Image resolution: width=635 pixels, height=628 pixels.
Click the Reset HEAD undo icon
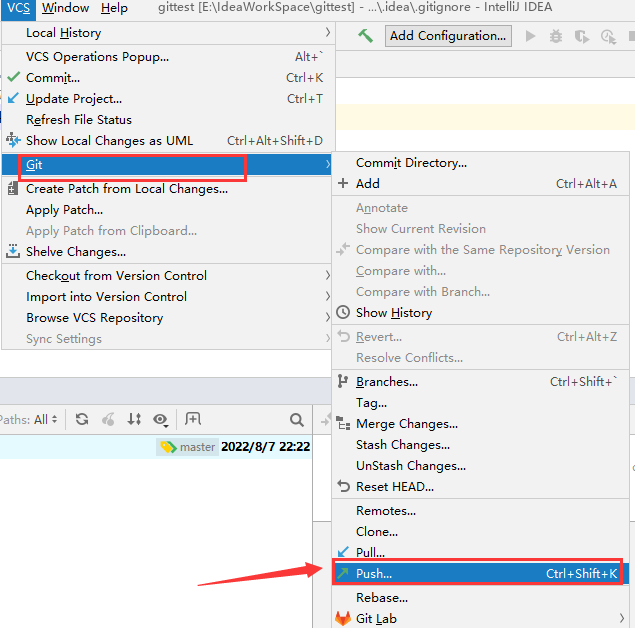(x=343, y=486)
